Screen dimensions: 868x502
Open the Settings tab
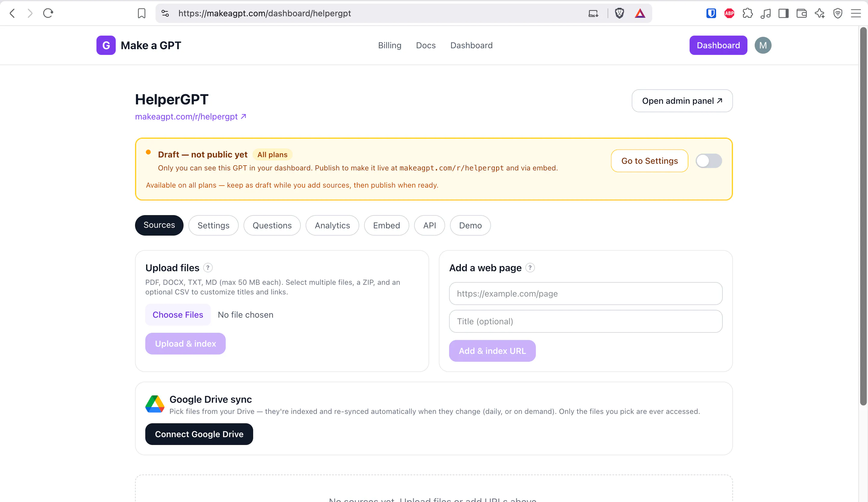[x=214, y=225]
